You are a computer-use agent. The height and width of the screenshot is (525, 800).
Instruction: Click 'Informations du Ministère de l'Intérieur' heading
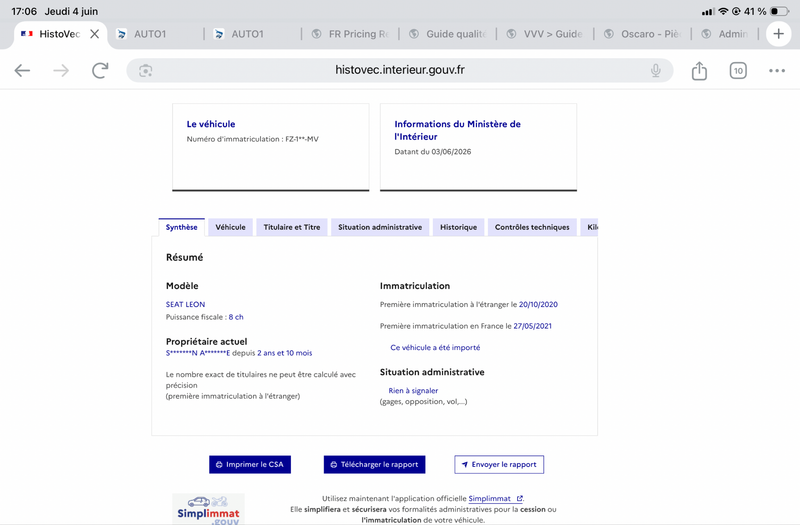458,130
